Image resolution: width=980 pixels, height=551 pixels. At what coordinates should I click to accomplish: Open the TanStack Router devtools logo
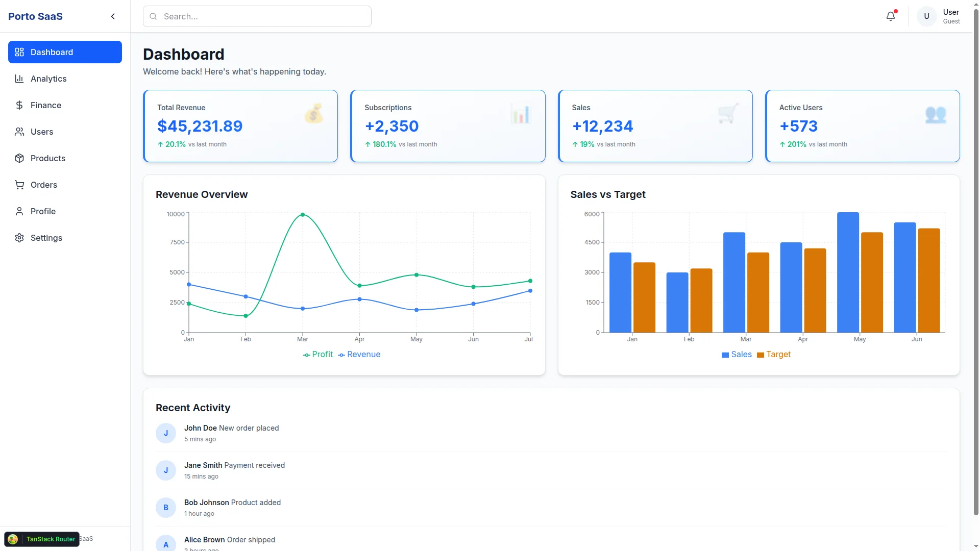pyautogui.click(x=13, y=539)
